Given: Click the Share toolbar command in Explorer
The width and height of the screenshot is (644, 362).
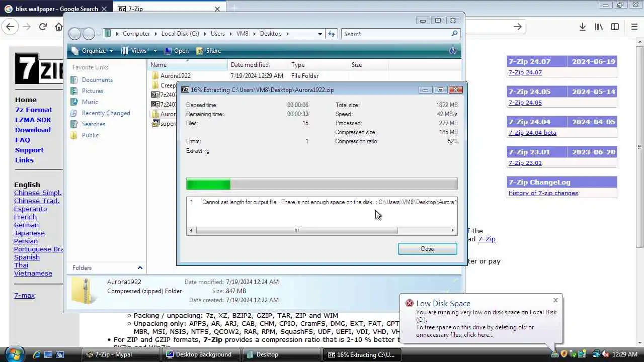Looking at the screenshot, I should [208, 51].
